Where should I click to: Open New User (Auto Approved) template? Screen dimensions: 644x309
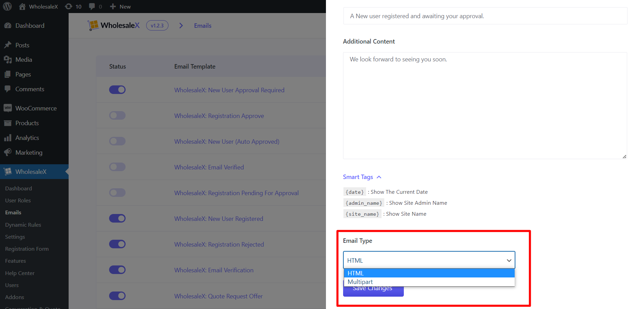click(227, 142)
